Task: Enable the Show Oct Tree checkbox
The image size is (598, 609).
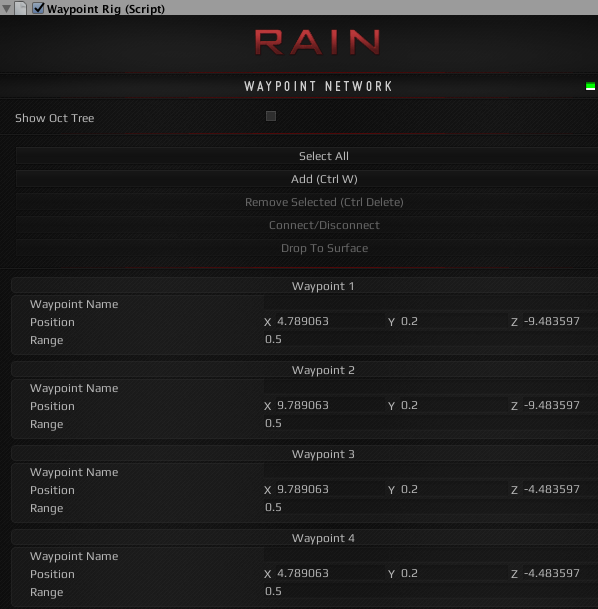Action: 271,116
